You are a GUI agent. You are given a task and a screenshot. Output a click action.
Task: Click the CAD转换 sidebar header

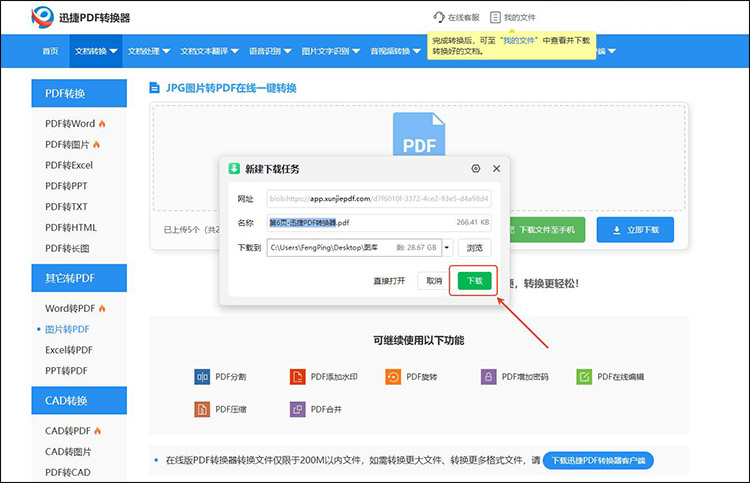pos(79,400)
